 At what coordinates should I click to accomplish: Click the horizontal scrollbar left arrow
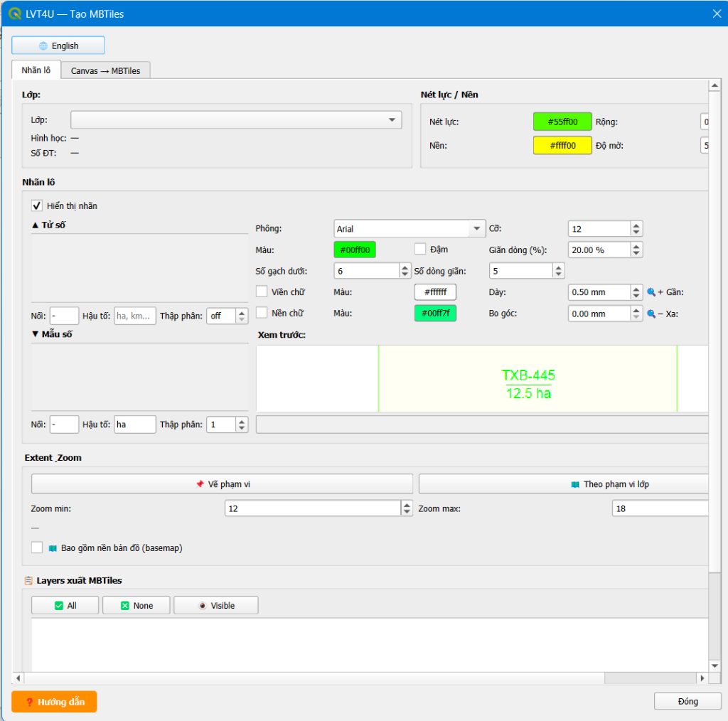pyautogui.click(x=18, y=678)
